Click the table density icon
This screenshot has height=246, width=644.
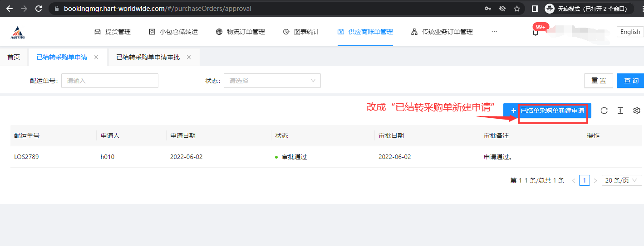pyautogui.click(x=620, y=111)
